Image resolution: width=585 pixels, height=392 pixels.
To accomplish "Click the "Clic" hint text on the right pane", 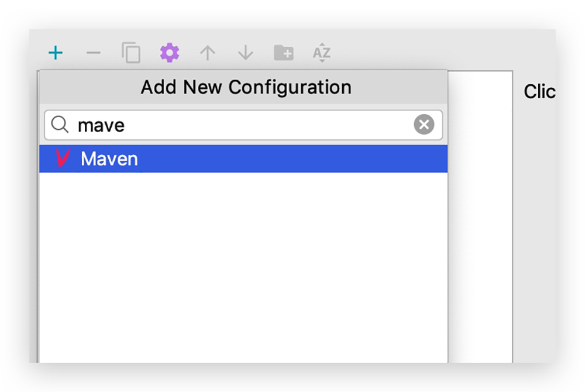I will pyautogui.click(x=539, y=92).
